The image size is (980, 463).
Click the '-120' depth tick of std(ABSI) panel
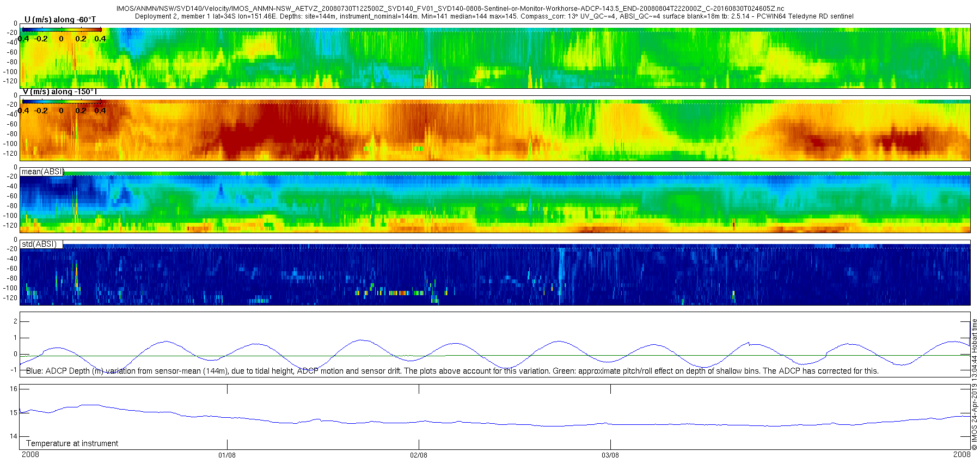(x=10, y=298)
